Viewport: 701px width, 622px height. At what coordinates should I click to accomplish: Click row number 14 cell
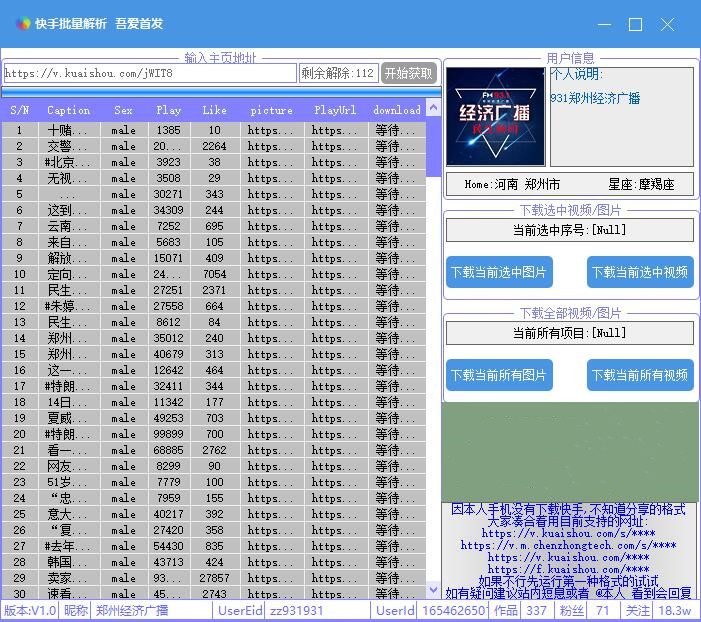click(x=20, y=338)
